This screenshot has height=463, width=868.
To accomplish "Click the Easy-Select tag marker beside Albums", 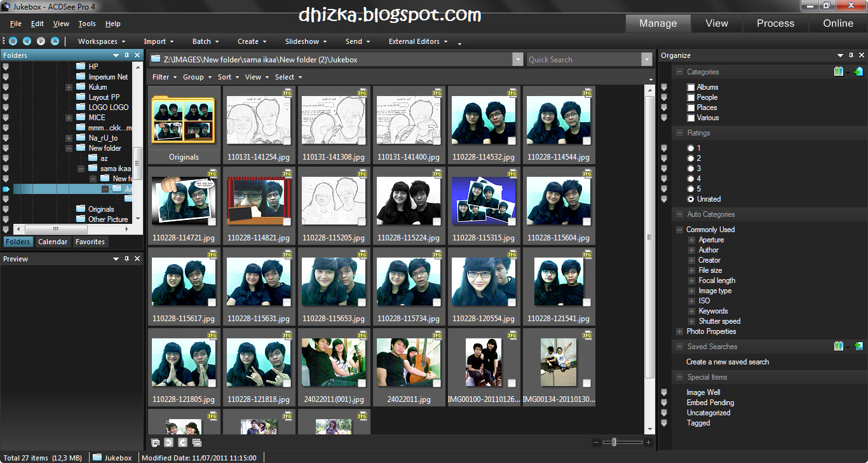I will click(x=664, y=87).
